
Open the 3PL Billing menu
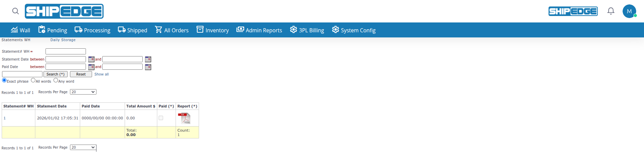pyautogui.click(x=307, y=30)
